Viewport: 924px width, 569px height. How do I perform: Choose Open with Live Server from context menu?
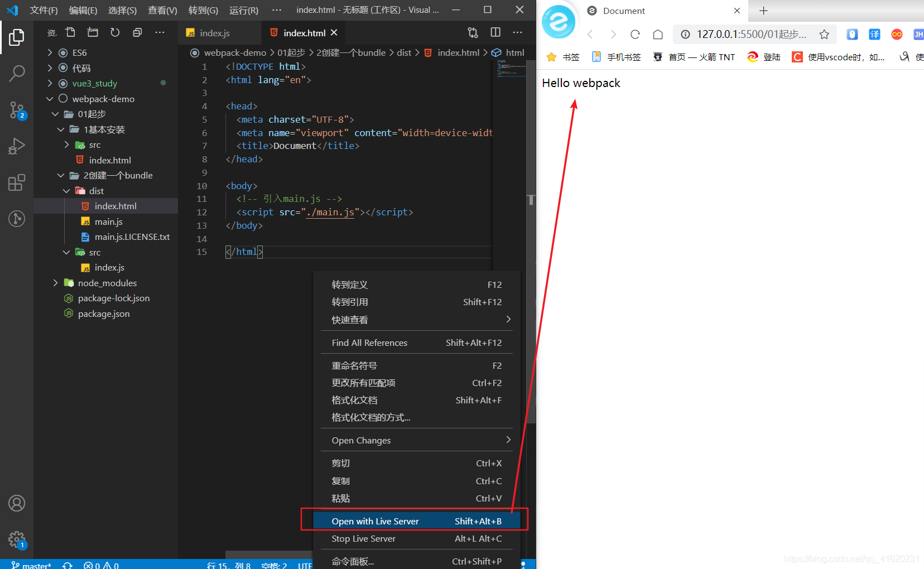tap(416, 521)
